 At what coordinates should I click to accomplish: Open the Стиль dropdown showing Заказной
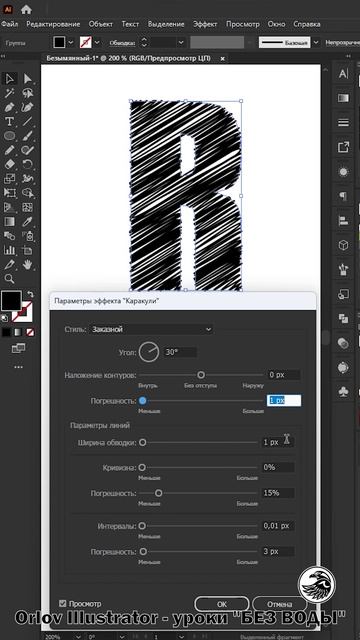(151, 329)
